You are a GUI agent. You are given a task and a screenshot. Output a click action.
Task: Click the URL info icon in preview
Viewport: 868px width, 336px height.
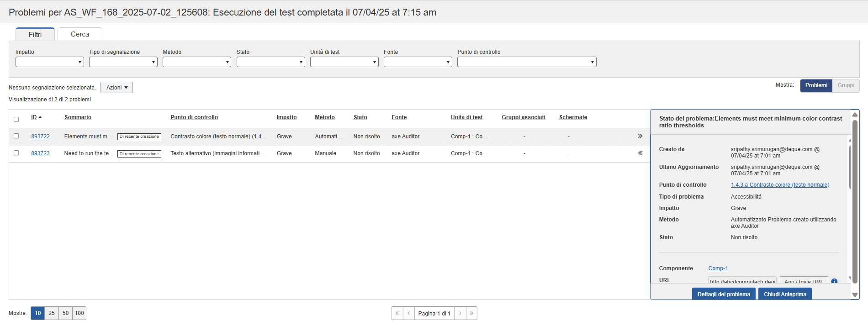(x=834, y=281)
